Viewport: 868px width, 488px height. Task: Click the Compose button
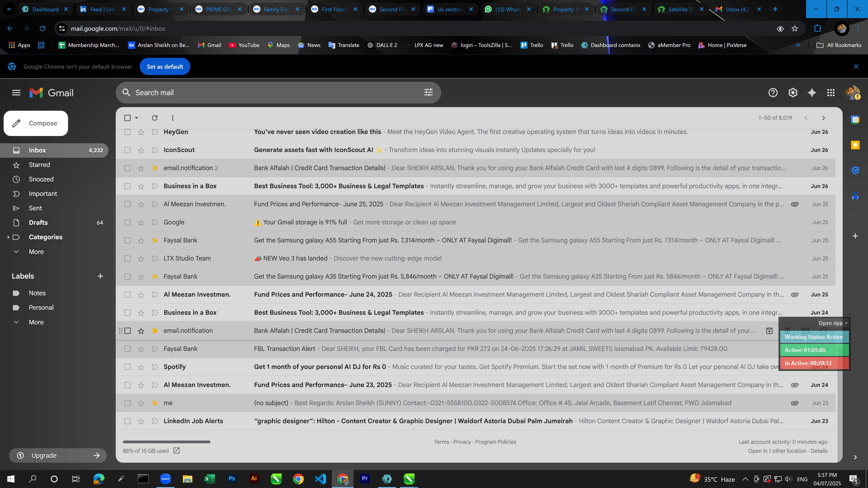pos(36,123)
